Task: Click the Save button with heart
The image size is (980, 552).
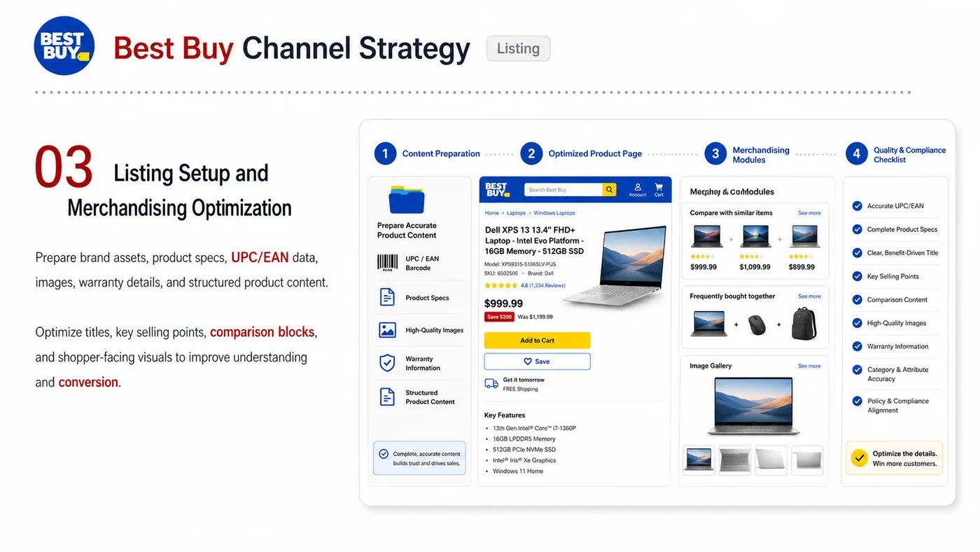Action: 537,361
